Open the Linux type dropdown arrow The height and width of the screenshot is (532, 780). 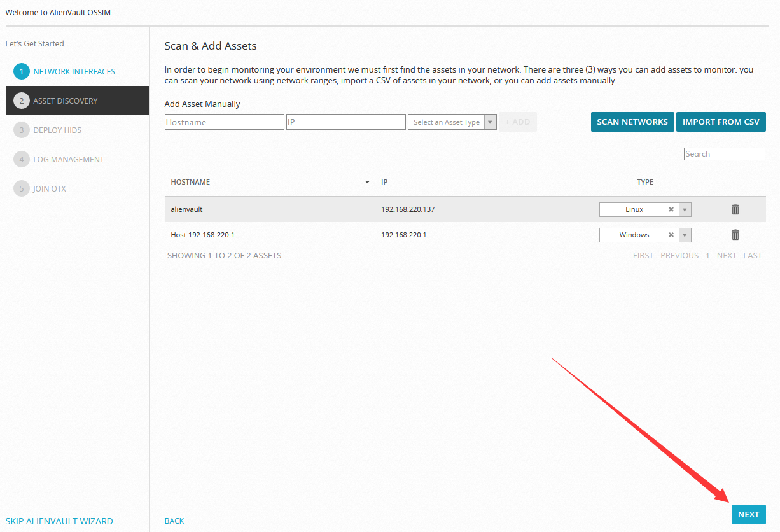[685, 209]
